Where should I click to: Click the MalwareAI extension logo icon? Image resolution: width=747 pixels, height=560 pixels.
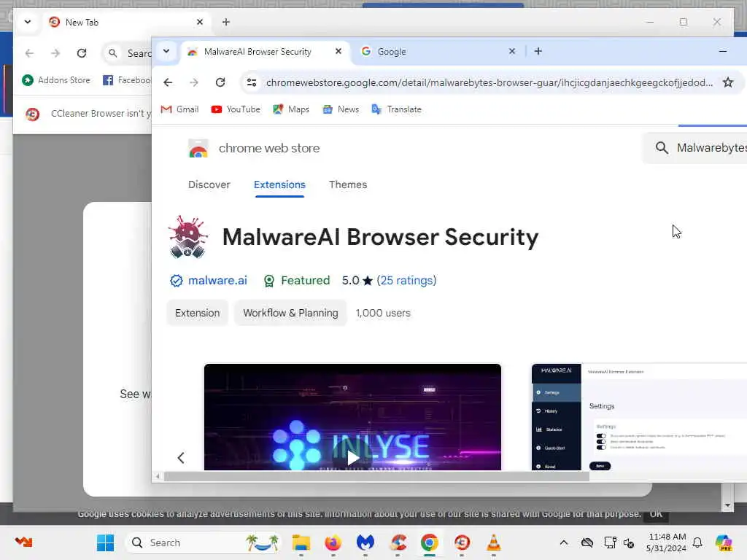tap(188, 237)
